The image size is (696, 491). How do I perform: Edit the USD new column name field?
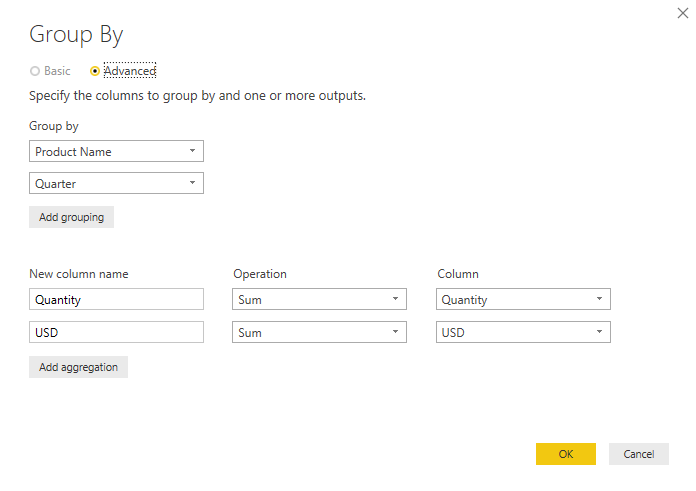[116, 333]
